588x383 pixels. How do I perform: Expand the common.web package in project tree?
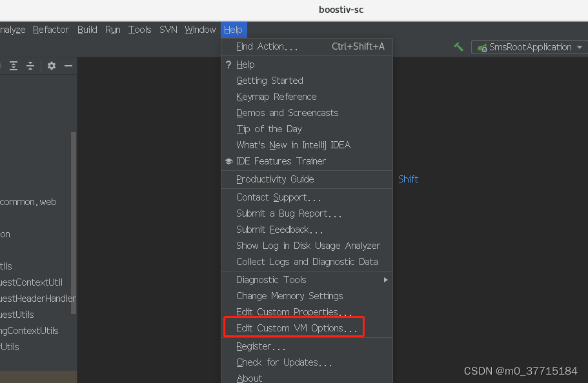(27, 202)
